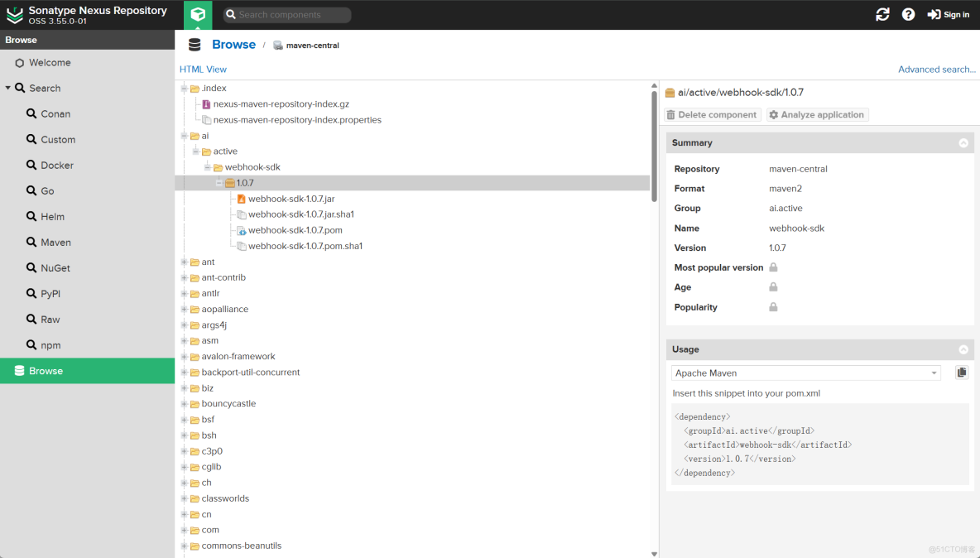Open help via the question-mark icon

pyautogui.click(x=909, y=14)
